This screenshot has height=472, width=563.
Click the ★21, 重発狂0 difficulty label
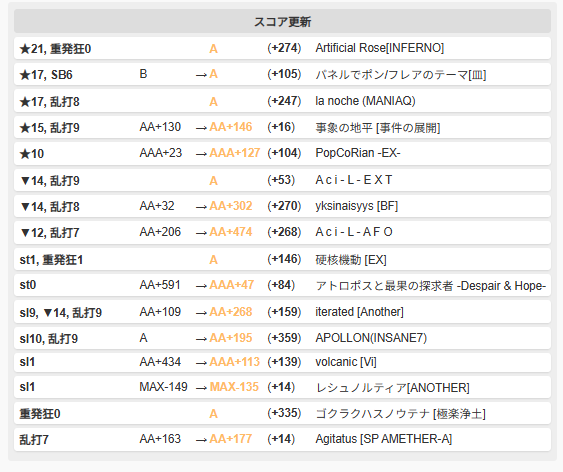pos(55,49)
